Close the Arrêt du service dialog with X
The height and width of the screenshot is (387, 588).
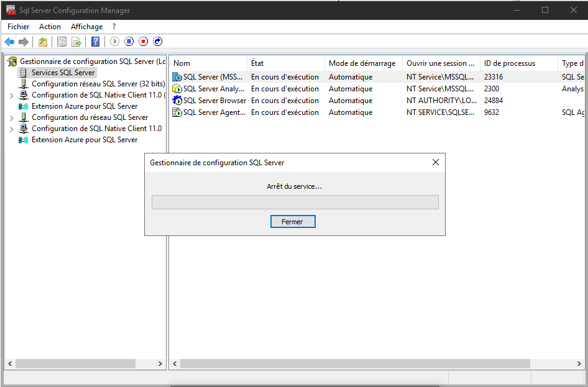tap(435, 162)
